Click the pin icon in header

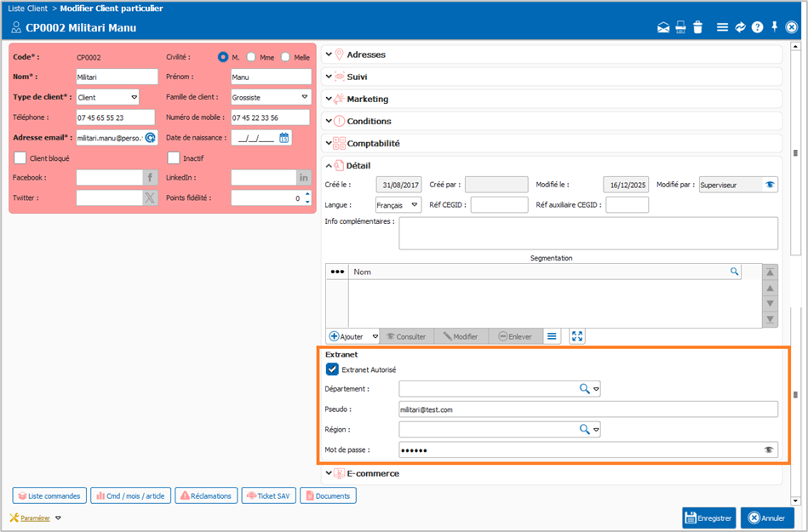pyautogui.click(x=774, y=27)
